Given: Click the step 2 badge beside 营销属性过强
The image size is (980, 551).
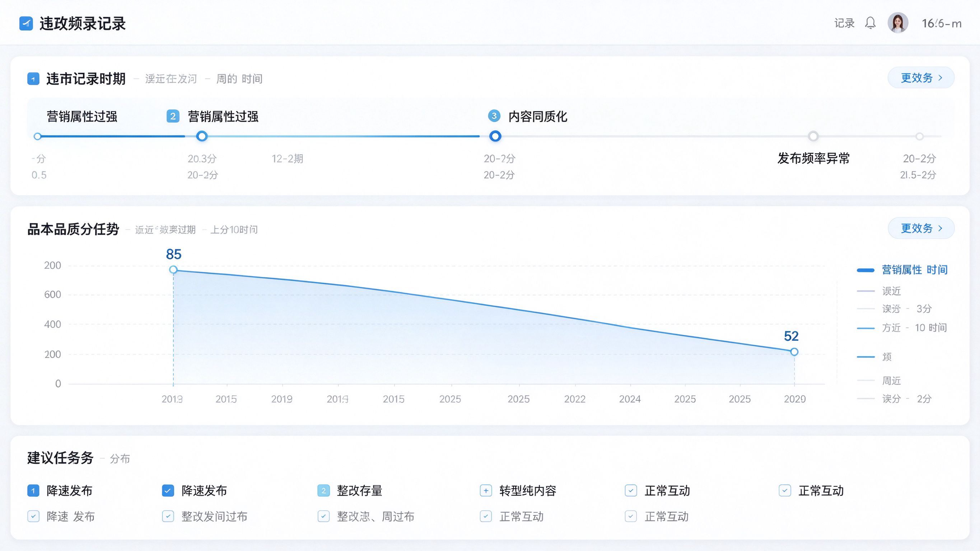Looking at the screenshot, I should (x=173, y=116).
